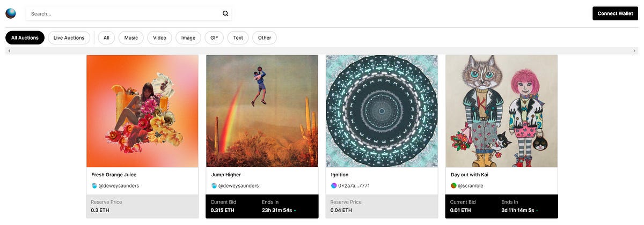
Task: Switch to Live Auctions filter
Action: (69, 37)
